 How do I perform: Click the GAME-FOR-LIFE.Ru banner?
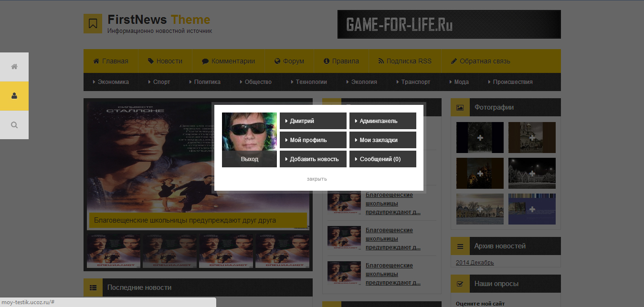[449, 24]
